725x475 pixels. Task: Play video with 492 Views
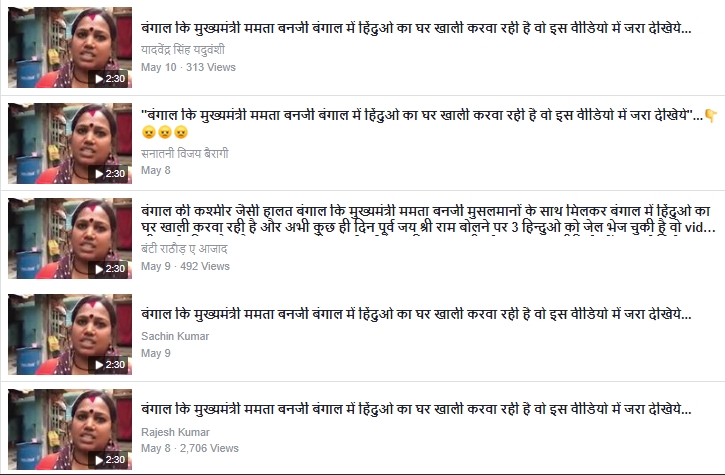click(x=110, y=268)
